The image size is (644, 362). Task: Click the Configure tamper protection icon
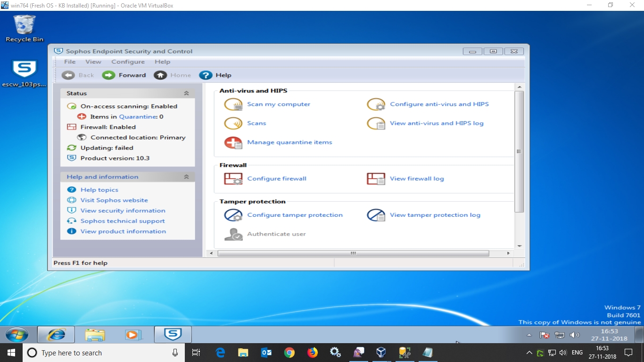pyautogui.click(x=233, y=215)
